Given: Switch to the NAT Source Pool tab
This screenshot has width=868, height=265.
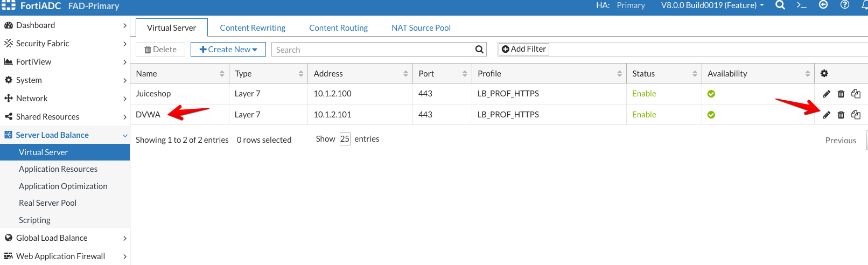Looking at the screenshot, I should [421, 28].
